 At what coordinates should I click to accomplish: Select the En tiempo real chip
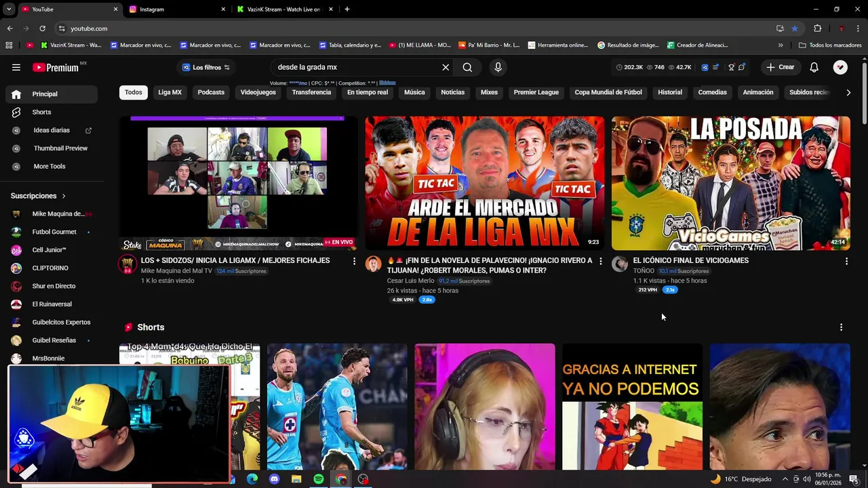[368, 92]
